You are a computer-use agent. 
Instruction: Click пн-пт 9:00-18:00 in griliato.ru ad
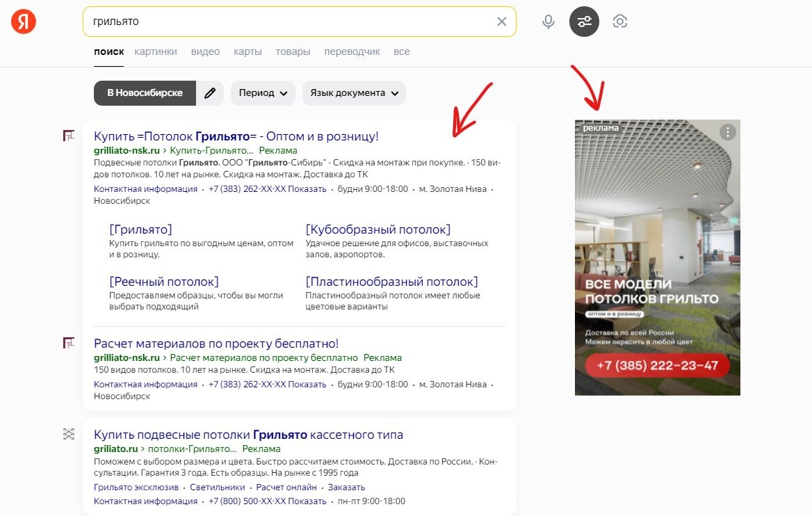point(371,501)
